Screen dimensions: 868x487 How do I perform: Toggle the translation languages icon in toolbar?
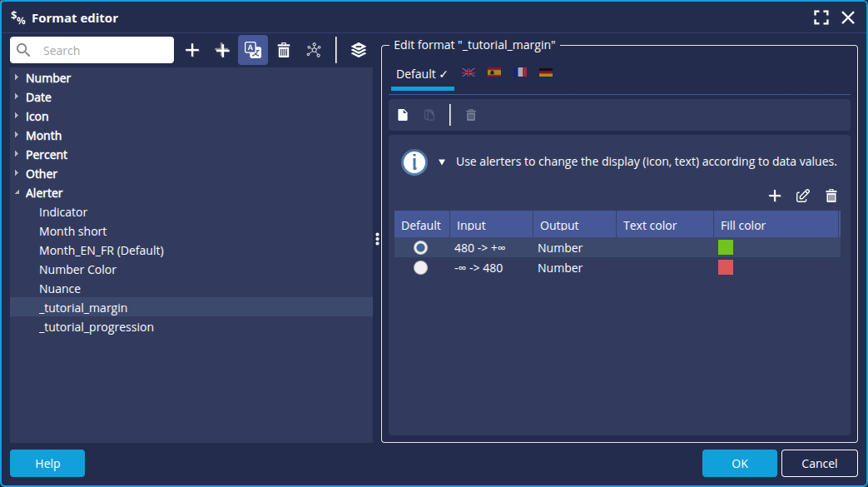pyautogui.click(x=252, y=50)
